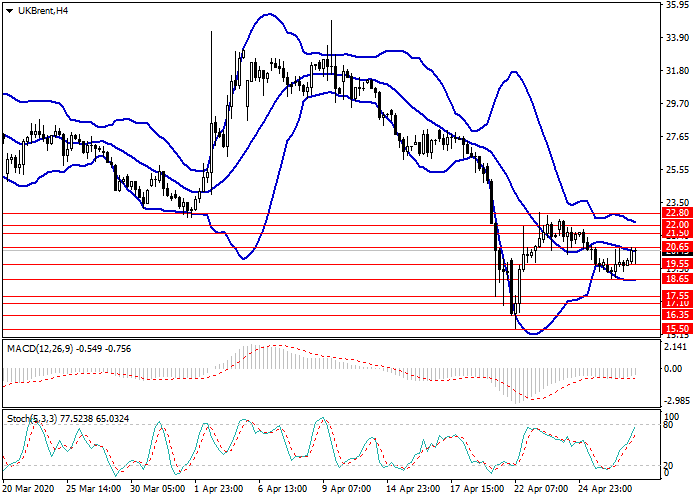
Task: Select the red 19.55 price level tag
Action: [677, 264]
